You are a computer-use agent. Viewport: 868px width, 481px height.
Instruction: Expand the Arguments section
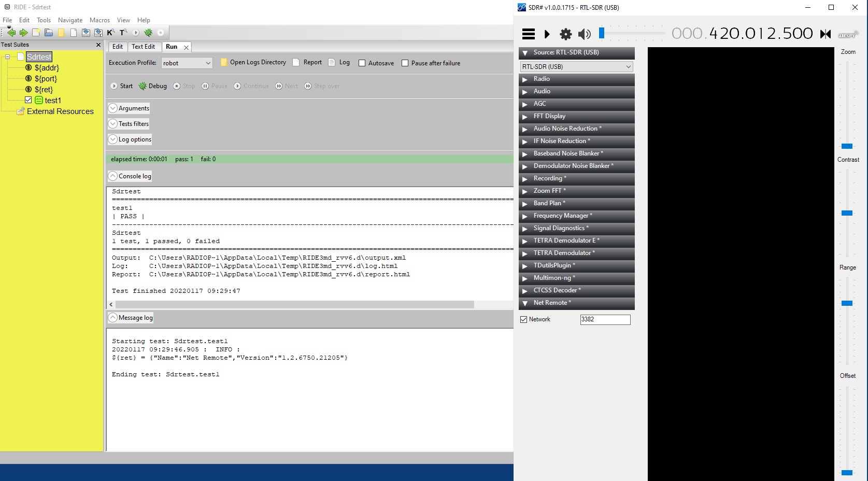(113, 108)
